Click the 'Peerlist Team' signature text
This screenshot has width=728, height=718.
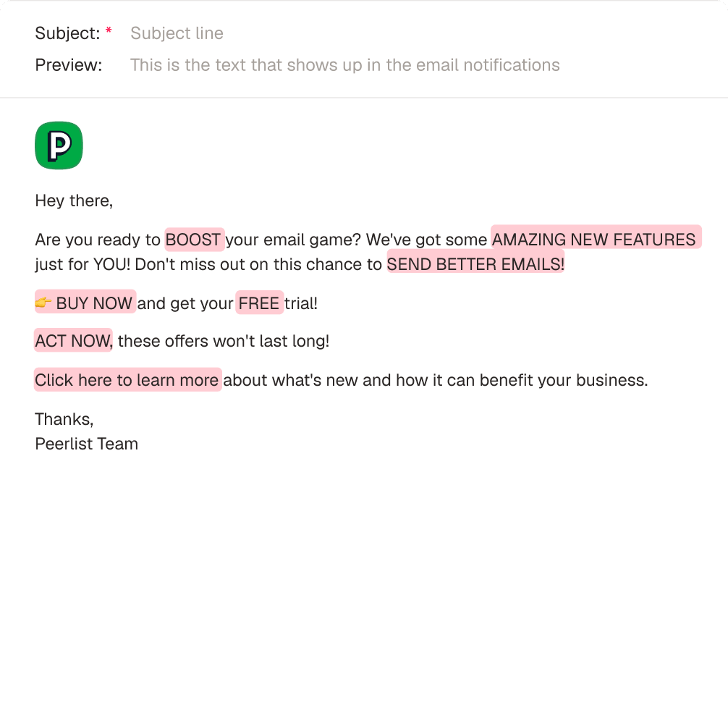coord(86,444)
